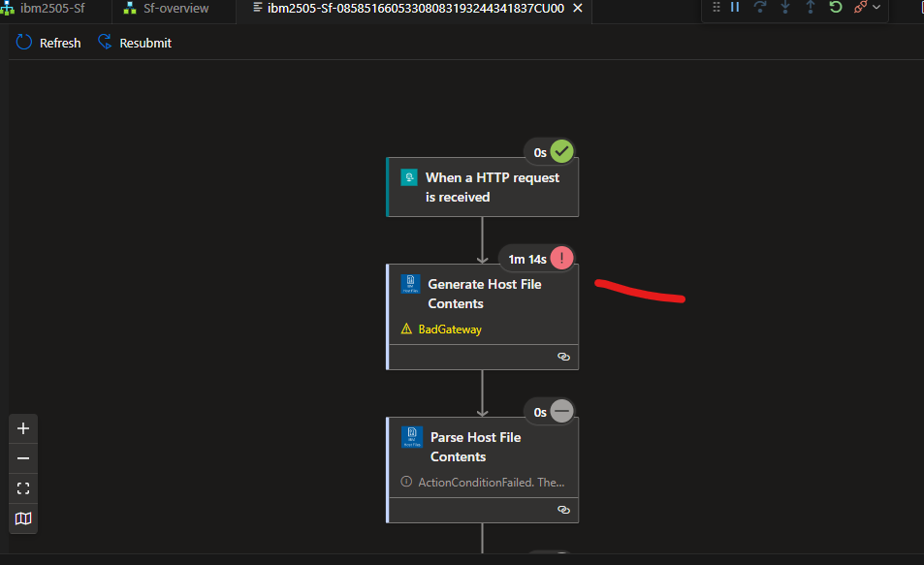
Task: Open the dropdown chevron beside the debug controls
Action: tap(876, 8)
